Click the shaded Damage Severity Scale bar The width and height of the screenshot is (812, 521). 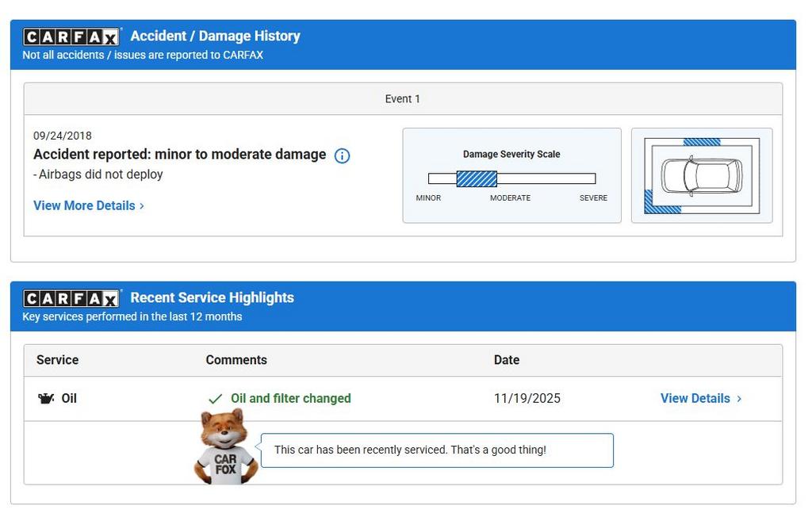coord(477,178)
